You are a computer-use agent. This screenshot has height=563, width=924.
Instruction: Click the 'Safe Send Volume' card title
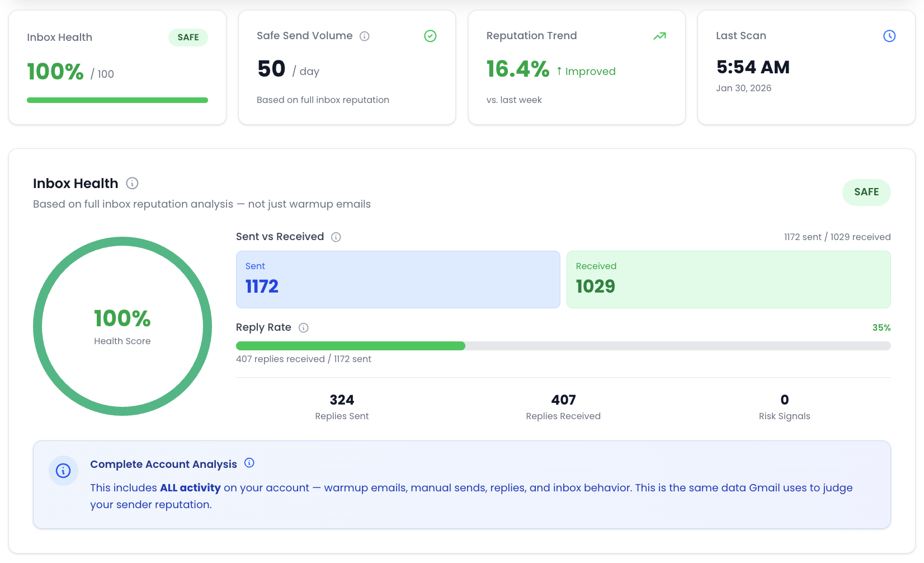304,36
